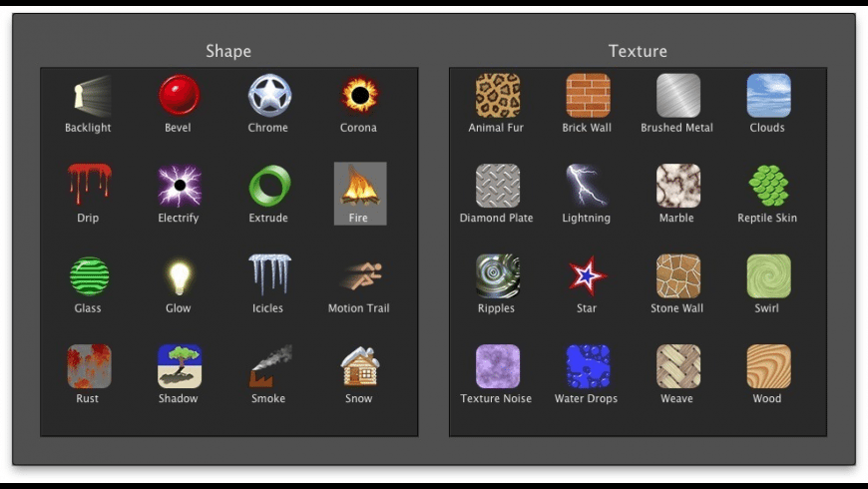Select the Drip blood effect icon
868x489 pixels.
[x=89, y=185]
